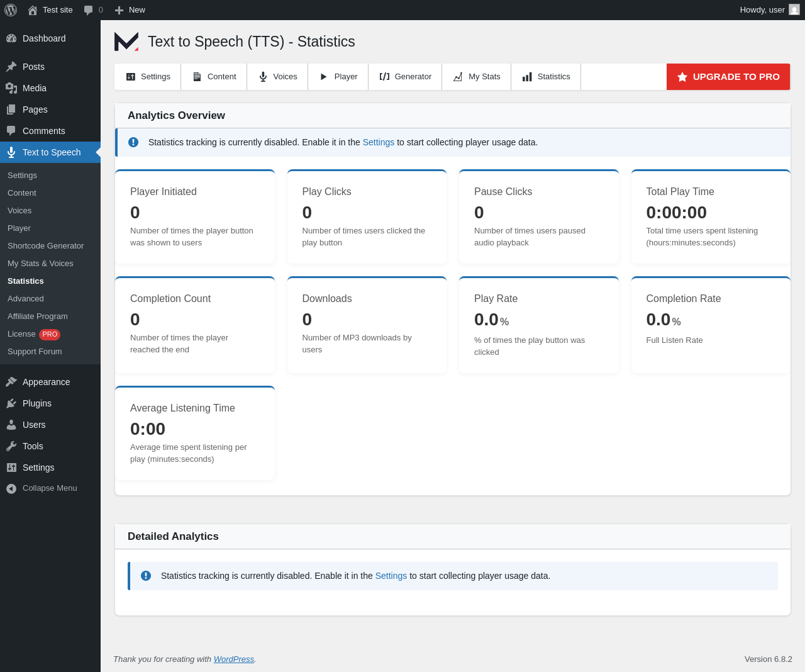Open the WordPress link in footer
The width and height of the screenshot is (805, 672).
[234, 659]
